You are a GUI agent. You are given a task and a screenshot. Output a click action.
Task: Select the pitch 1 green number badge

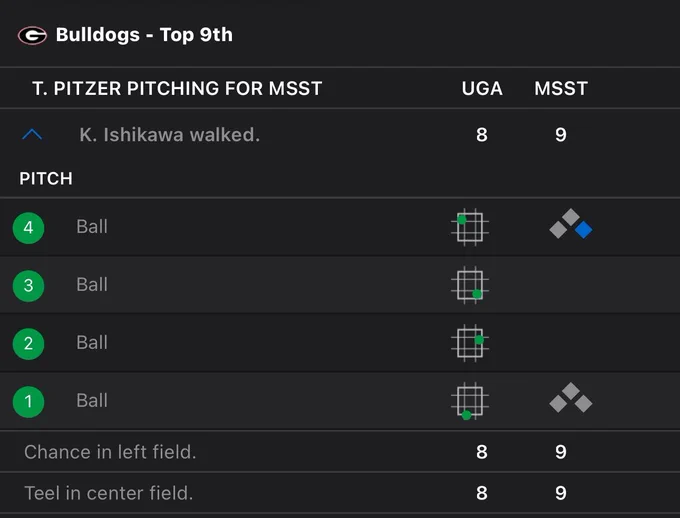tap(29, 401)
